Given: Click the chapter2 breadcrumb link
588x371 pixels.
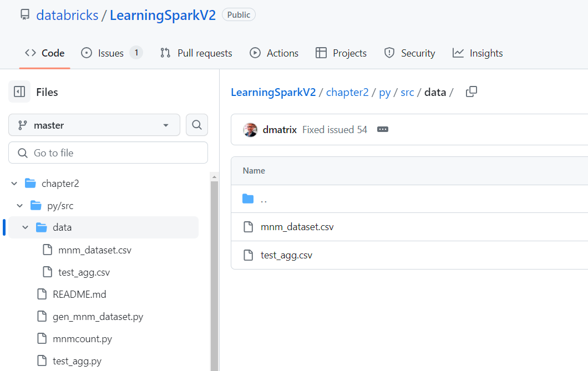Looking at the screenshot, I should click(x=347, y=92).
